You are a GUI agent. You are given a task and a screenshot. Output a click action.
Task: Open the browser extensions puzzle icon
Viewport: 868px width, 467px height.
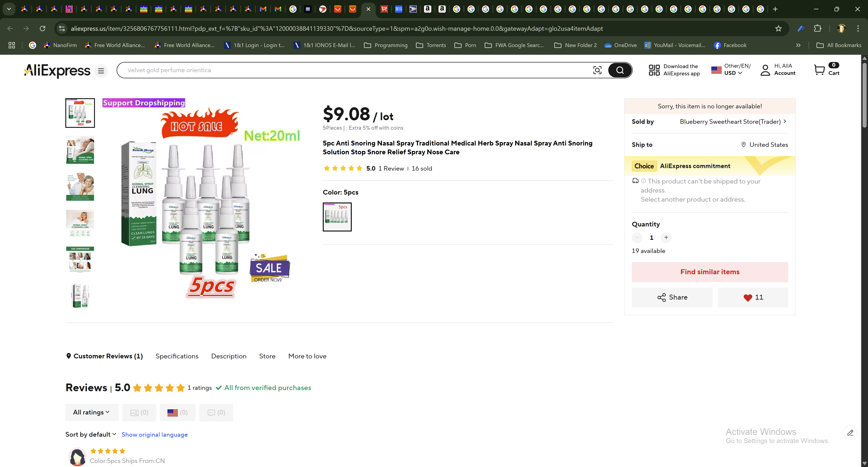(x=817, y=29)
